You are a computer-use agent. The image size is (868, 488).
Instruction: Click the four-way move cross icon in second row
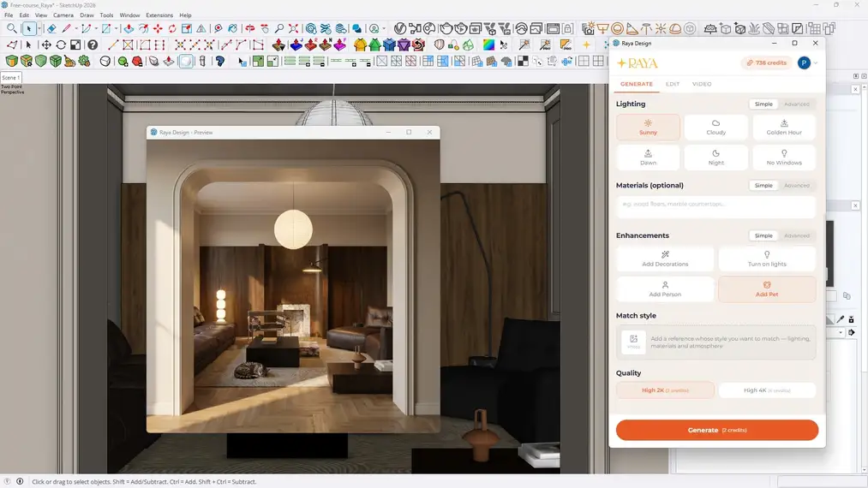click(46, 45)
